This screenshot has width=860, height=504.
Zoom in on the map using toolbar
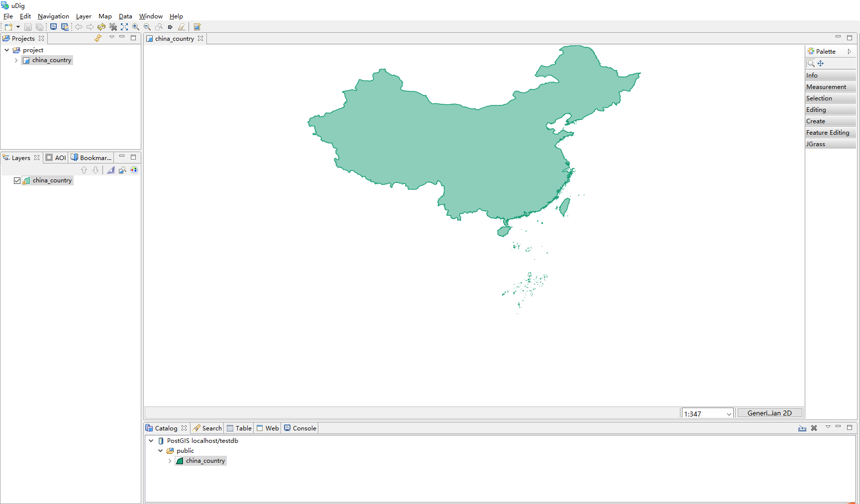coord(135,27)
